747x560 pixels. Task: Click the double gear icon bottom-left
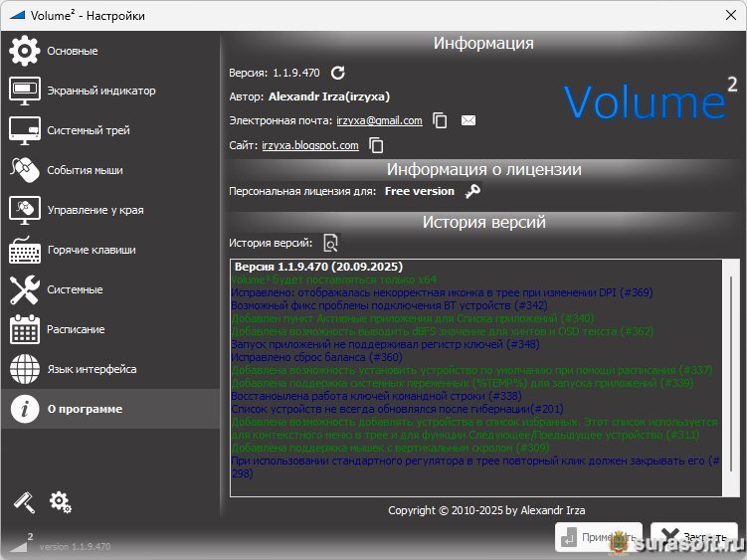pyautogui.click(x=61, y=502)
